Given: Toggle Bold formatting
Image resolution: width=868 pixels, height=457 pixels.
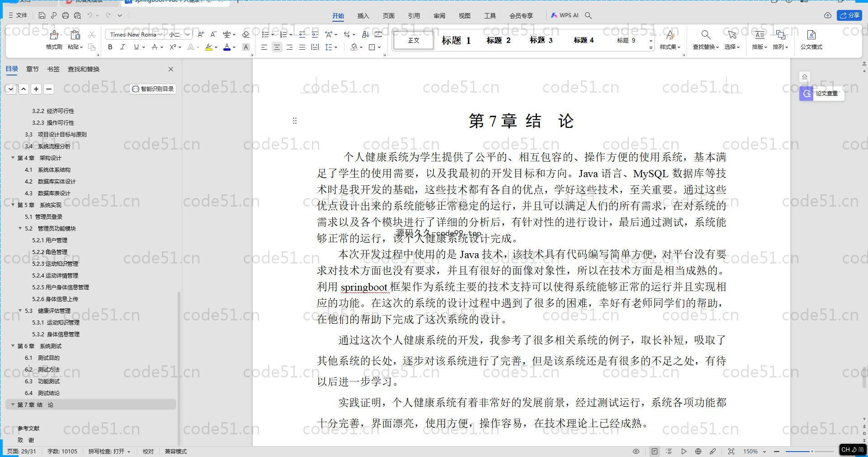Looking at the screenshot, I should pyautogui.click(x=110, y=47).
